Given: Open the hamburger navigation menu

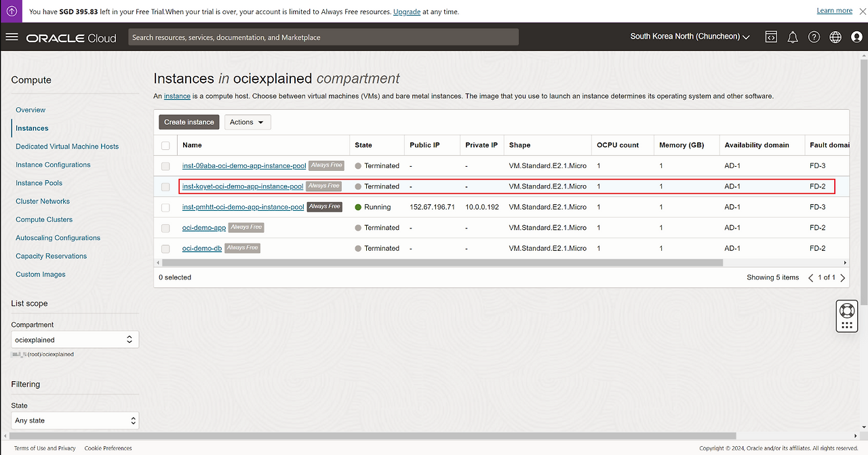Looking at the screenshot, I should (12, 37).
